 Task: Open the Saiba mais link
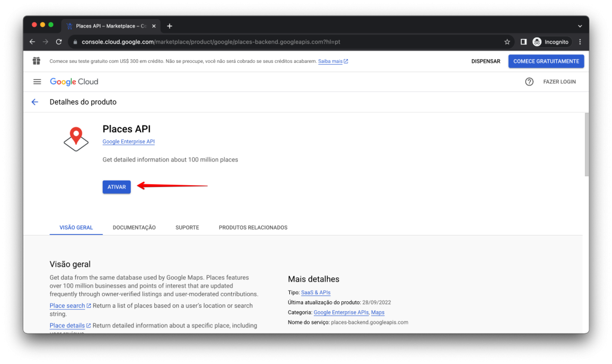[330, 61]
